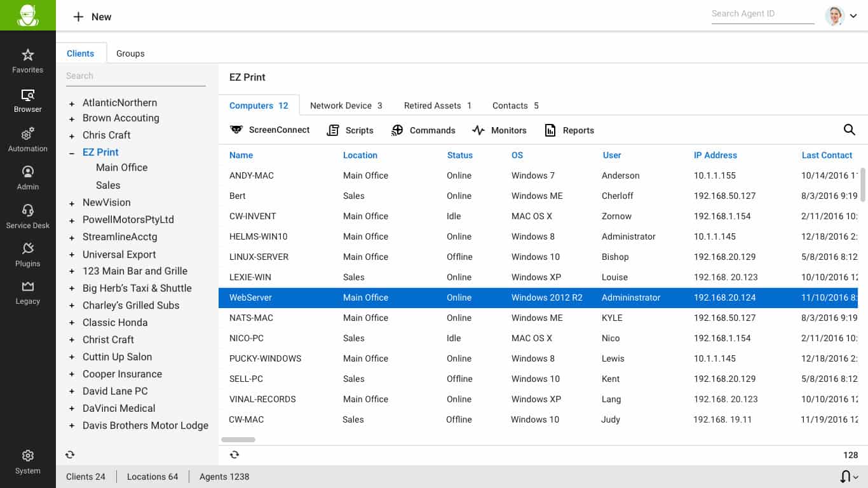Screen dimensions: 868x488
Task: Open the Monitors pulse icon
Action: click(x=478, y=130)
